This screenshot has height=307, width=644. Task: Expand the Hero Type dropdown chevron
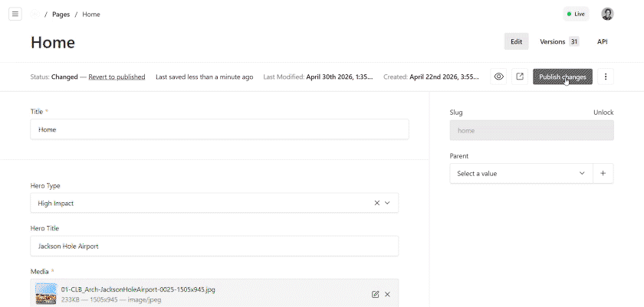387,203
